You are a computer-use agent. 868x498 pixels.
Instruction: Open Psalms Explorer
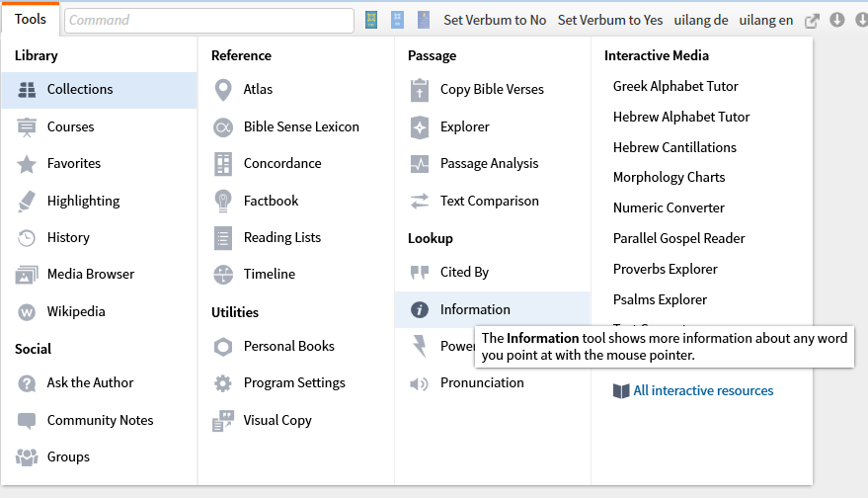[x=660, y=299]
